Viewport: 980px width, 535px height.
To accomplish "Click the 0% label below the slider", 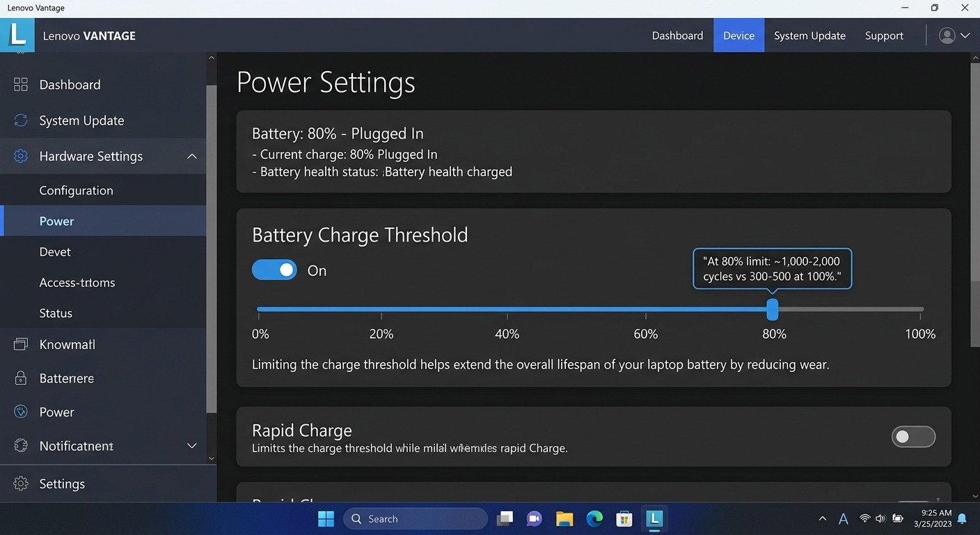I will [260, 334].
